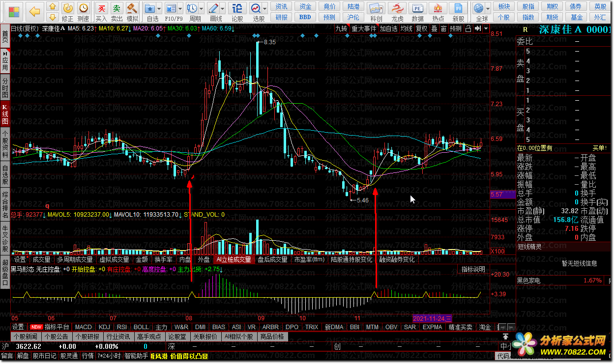The image size is (615, 364).
Task: Toggle the 窗 window option
Action: (443, 28)
